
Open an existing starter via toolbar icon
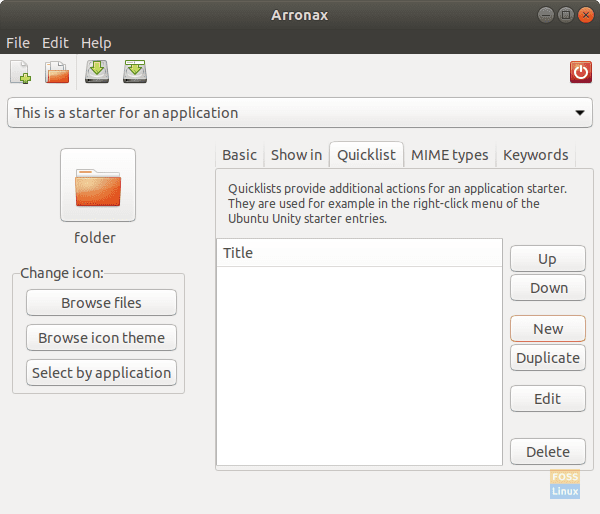57,72
